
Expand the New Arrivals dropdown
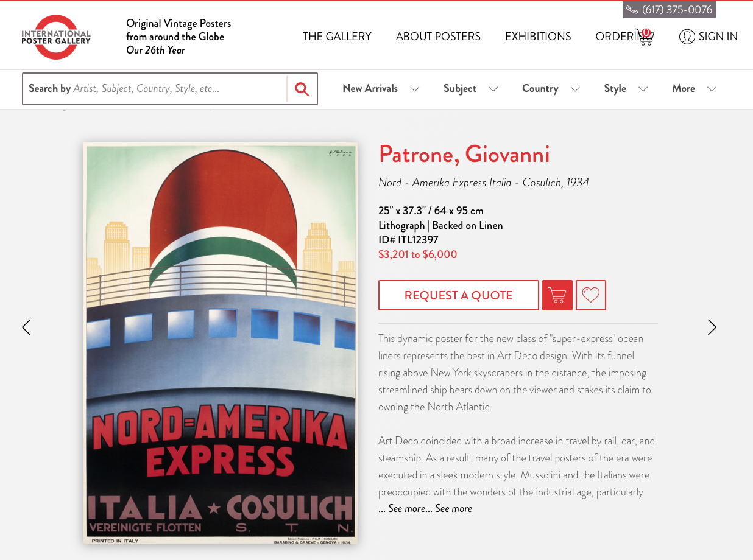pyautogui.click(x=381, y=89)
